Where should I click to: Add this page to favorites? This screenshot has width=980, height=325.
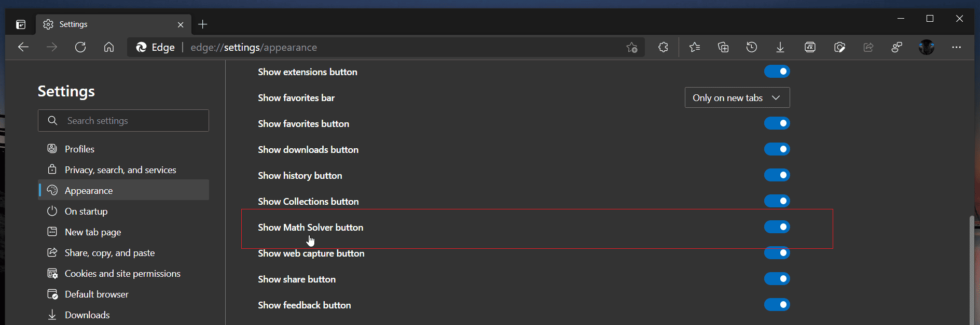coord(631,47)
